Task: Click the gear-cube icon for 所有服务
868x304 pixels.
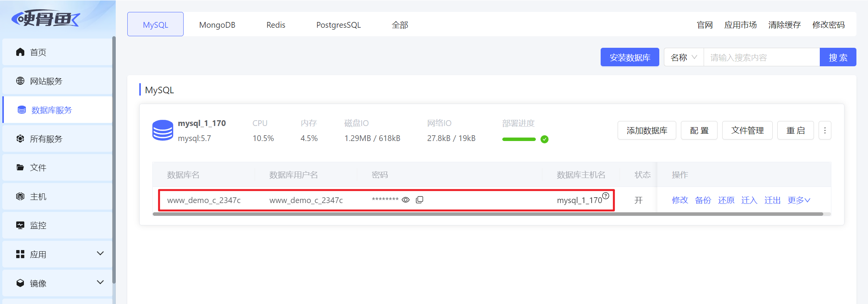Action: point(20,139)
